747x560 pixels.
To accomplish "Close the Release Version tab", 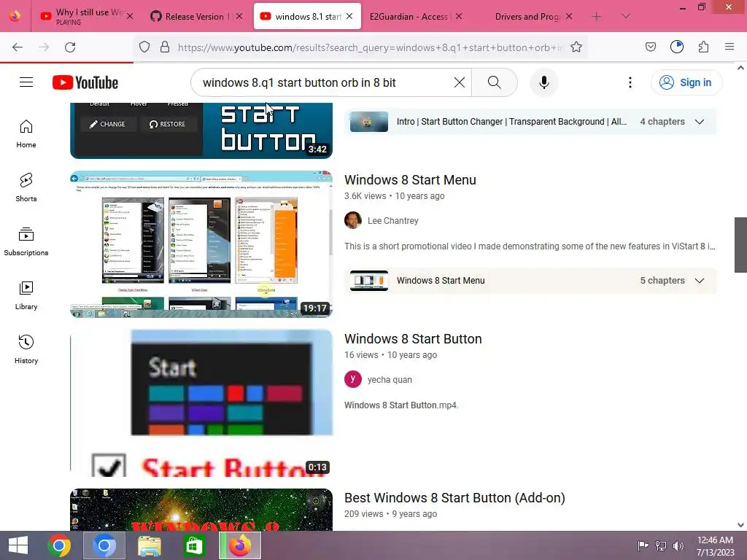I will coord(239,16).
